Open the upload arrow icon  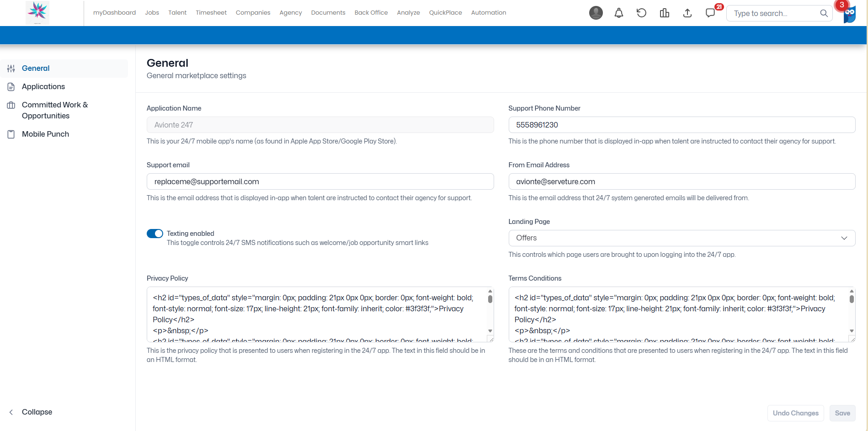coord(687,13)
